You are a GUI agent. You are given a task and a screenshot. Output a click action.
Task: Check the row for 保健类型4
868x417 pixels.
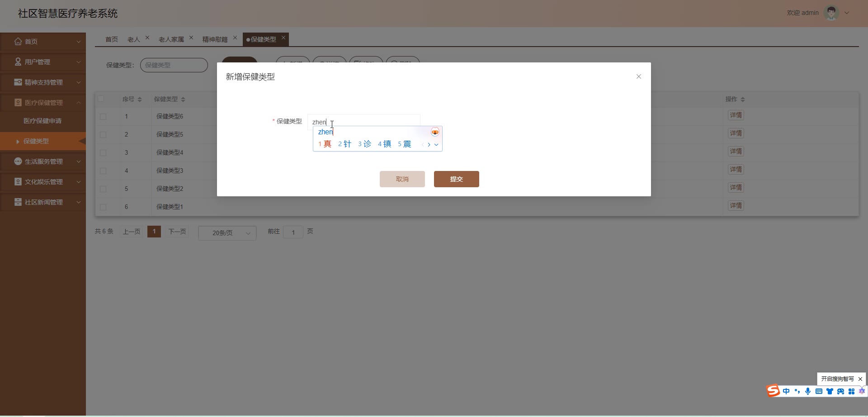103,153
